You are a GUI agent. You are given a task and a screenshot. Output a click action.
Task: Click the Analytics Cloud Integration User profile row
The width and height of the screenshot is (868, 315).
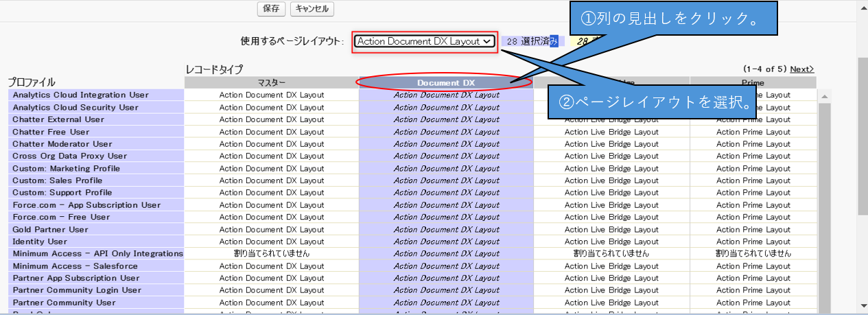pyautogui.click(x=80, y=95)
